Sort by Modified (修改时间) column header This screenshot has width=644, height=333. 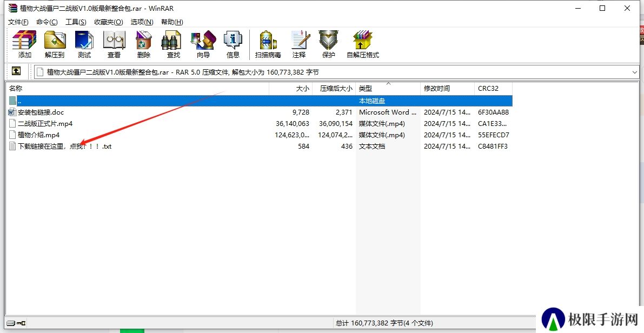click(447, 88)
